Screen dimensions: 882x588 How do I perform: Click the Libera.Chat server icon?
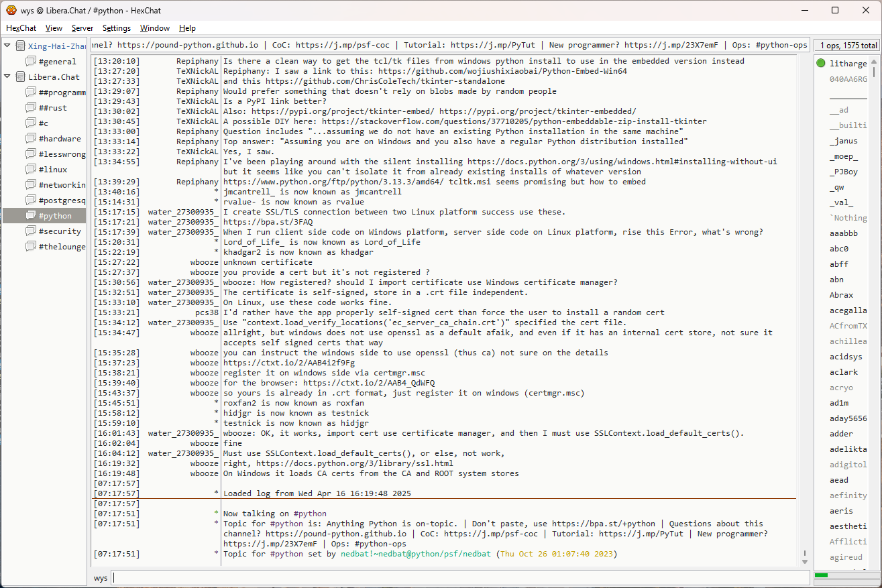pyautogui.click(x=20, y=77)
